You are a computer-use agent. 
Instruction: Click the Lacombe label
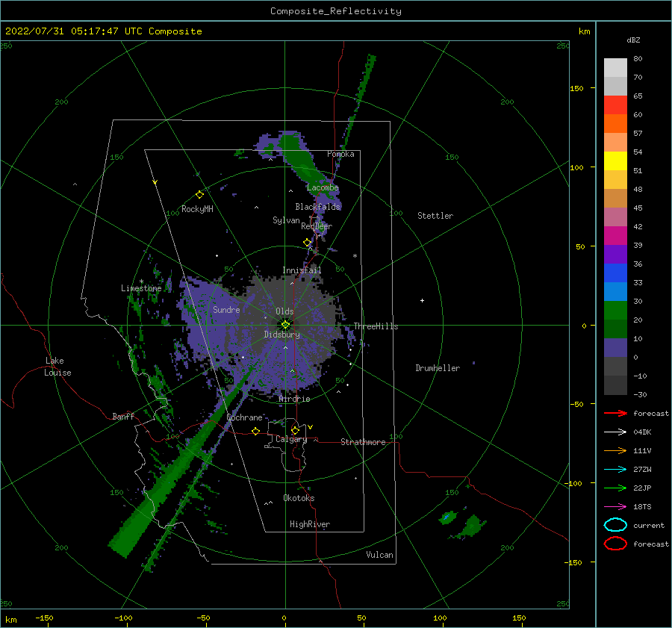pyautogui.click(x=323, y=187)
